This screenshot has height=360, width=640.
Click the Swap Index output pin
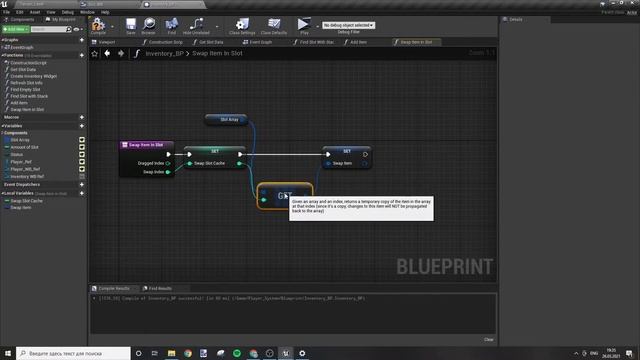(168, 172)
